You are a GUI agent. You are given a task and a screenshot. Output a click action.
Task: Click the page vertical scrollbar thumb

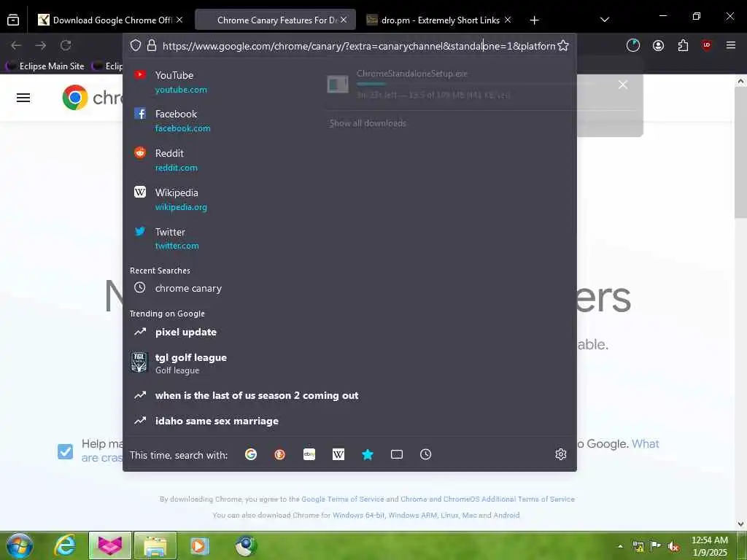(740, 152)
